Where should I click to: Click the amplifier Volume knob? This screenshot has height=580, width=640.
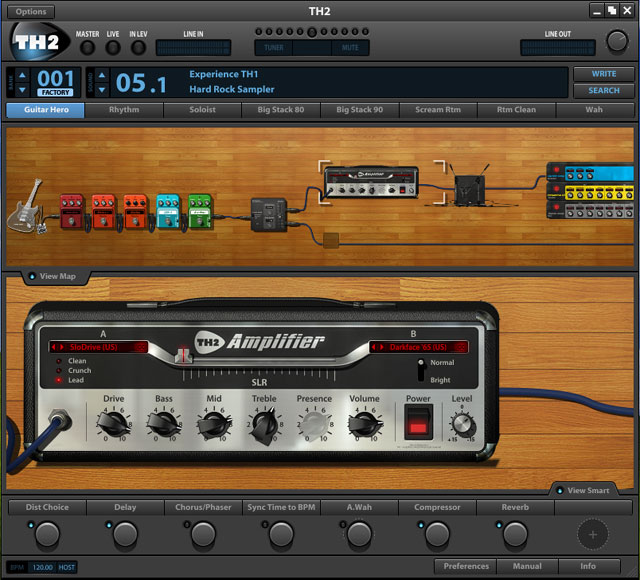pyautogui.click(x=364, y=424)
